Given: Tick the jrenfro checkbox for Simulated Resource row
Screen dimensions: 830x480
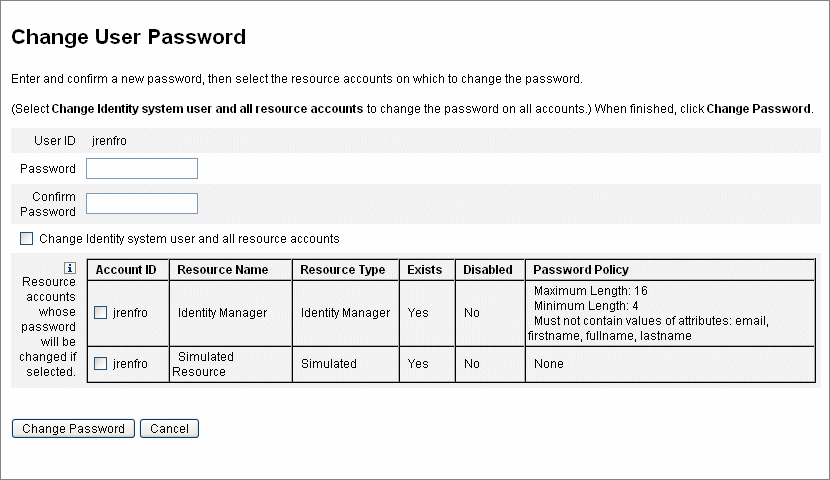Looking at the screenshot, I should coord(101,364).
